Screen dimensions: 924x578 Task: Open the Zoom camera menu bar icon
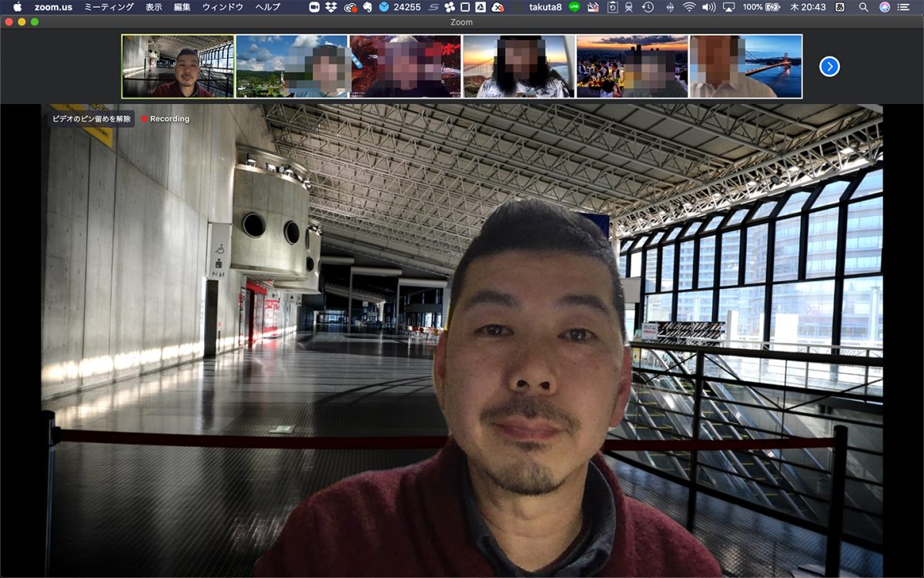314,7
